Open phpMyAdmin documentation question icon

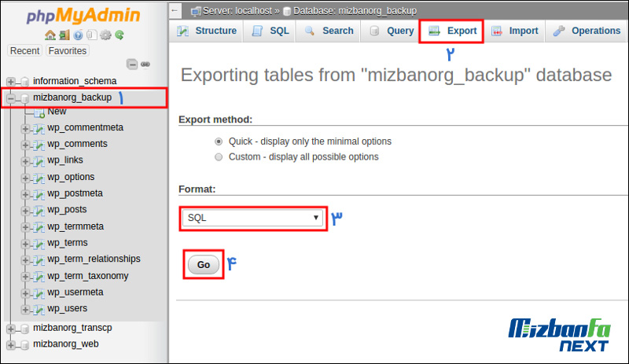(78, 35)
